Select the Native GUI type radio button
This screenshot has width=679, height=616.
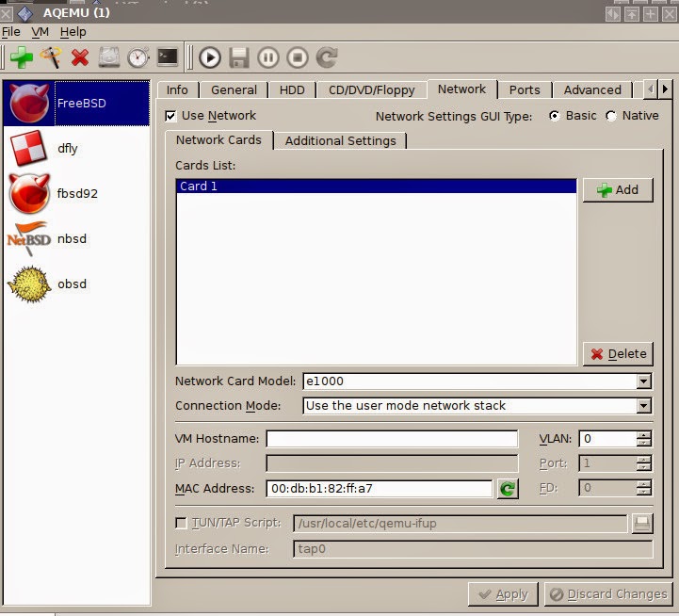(611, 116)
